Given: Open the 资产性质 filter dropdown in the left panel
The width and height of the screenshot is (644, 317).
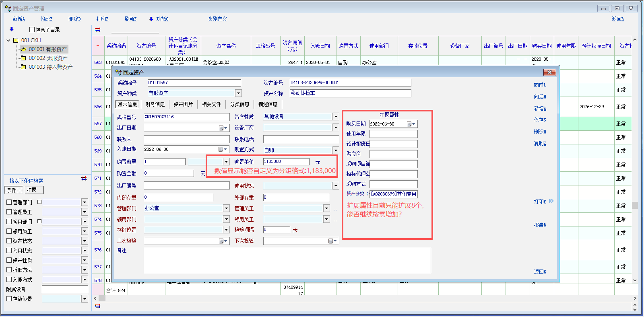Looking at the screenshot, I should [x=85, y=260].
